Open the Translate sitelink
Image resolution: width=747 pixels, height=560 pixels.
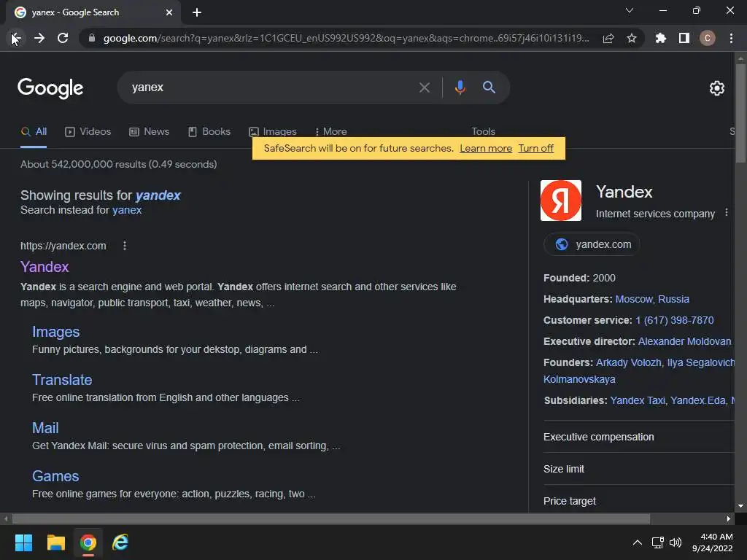[62, 380]
